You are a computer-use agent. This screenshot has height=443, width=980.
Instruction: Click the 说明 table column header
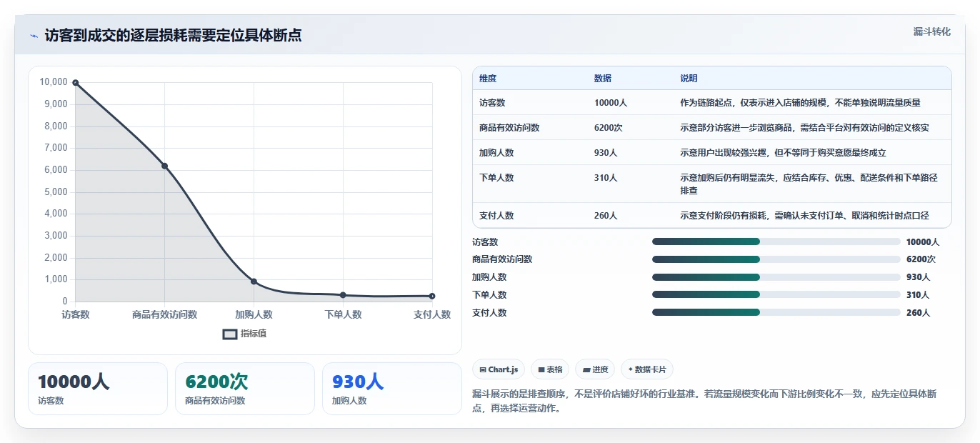pos(689,79)
